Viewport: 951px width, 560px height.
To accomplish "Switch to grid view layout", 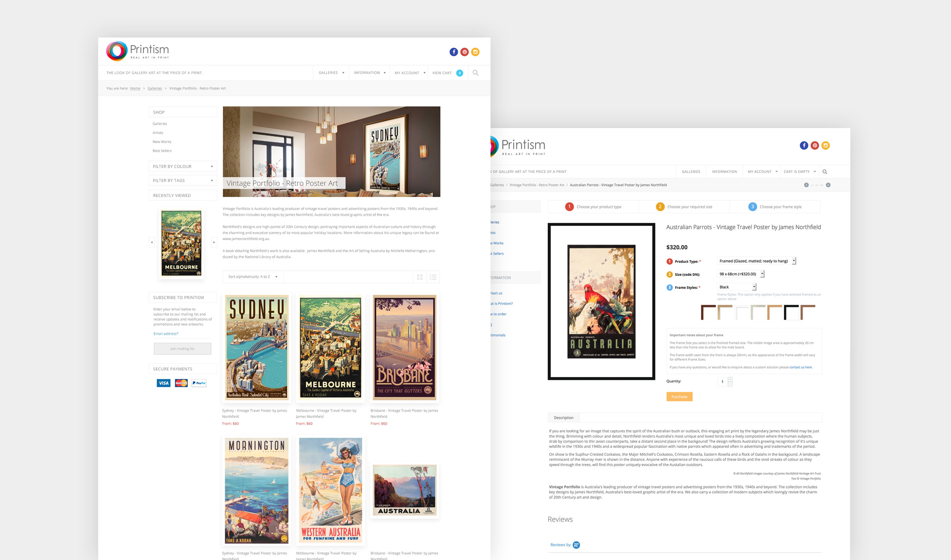I will [420, 277].
